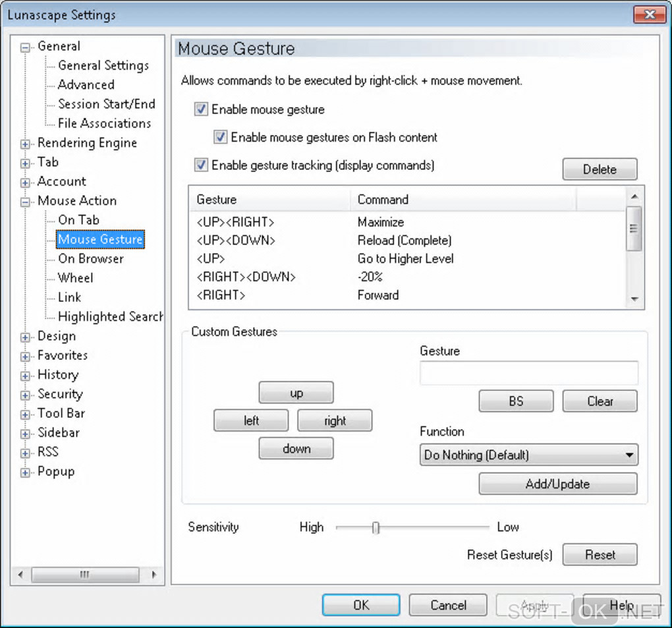
Task: Open the Advanced settings page
Action: click(x=86, y=84)
